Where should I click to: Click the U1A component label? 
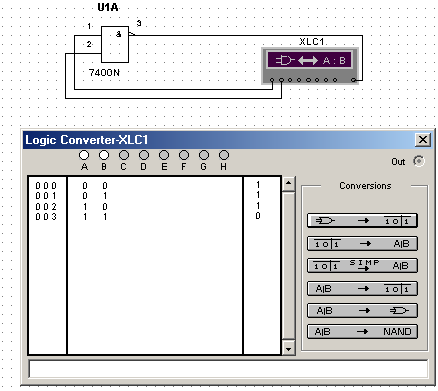(x=108, y=7)
